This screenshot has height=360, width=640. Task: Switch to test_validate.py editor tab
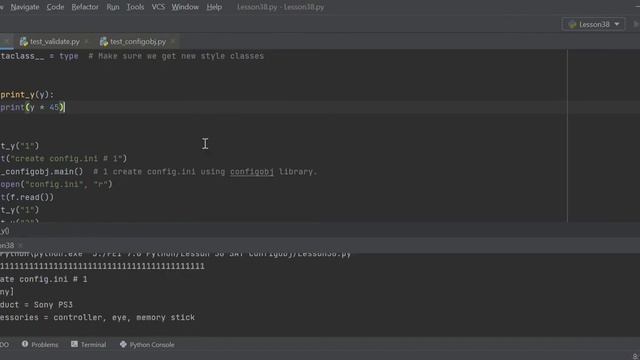[54, 42]
